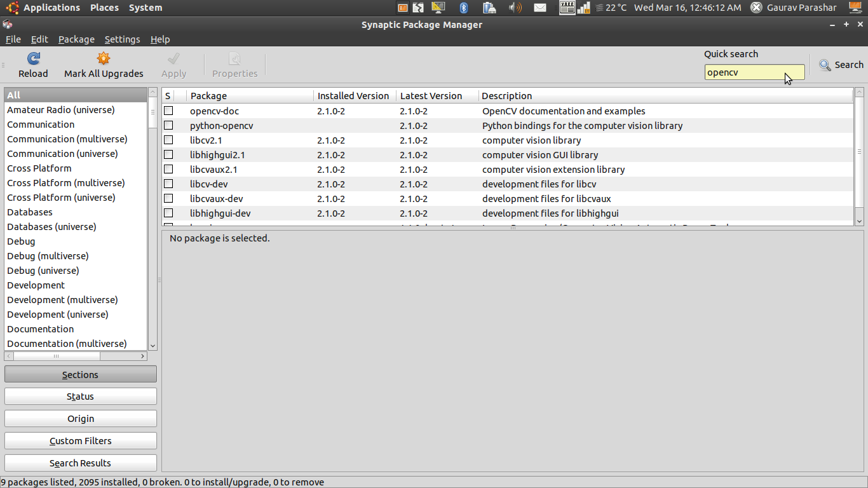Image resolution: width=868 pixels, height=488 pixels.
Task: Click the Gaurav Parashar user menu
Action: coord(801,8)
